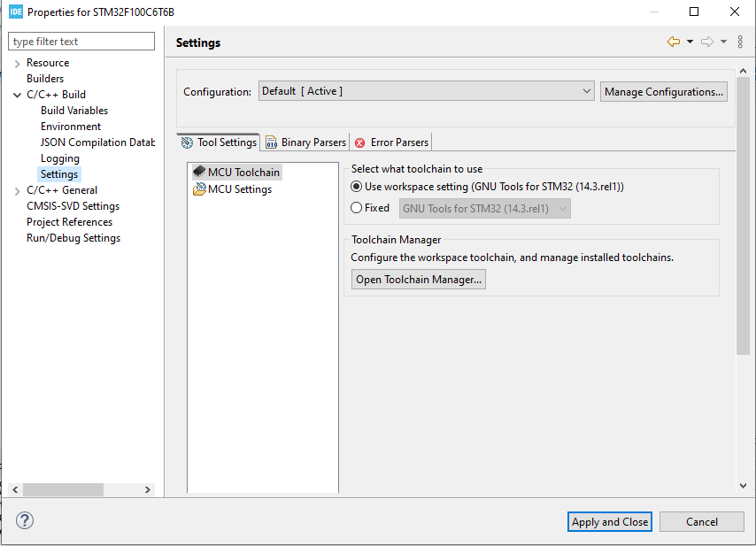The width and height of the screenshot is (756, 546).
Task: Click the forward navigation arrow icon
Action: click(707, 42)
